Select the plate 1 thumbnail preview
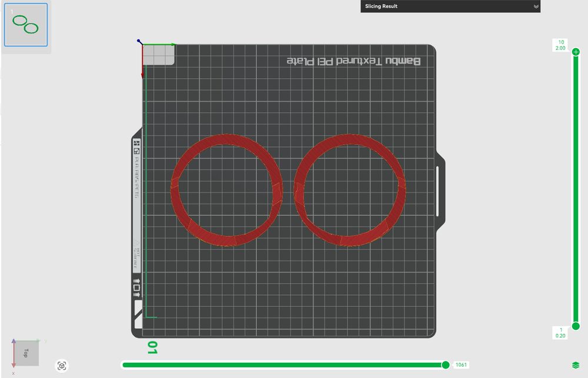The image size is (588, 378). [x=26, y=25]
